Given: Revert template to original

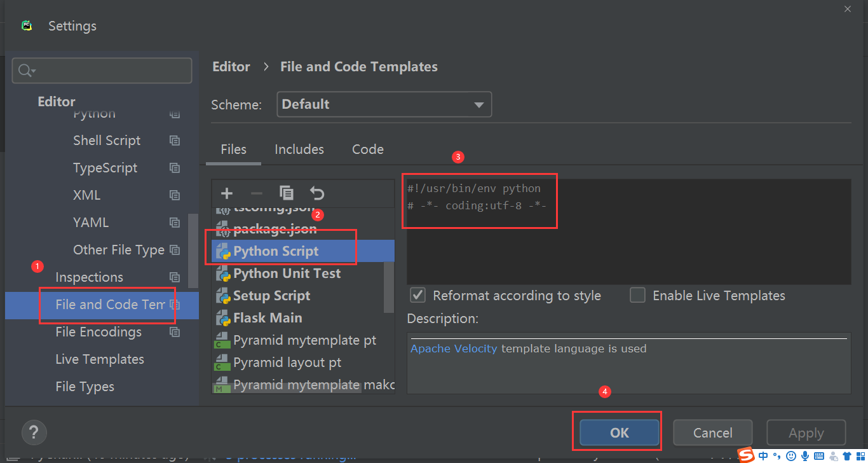Looking at the screenshot, I should tap(317, 193).
